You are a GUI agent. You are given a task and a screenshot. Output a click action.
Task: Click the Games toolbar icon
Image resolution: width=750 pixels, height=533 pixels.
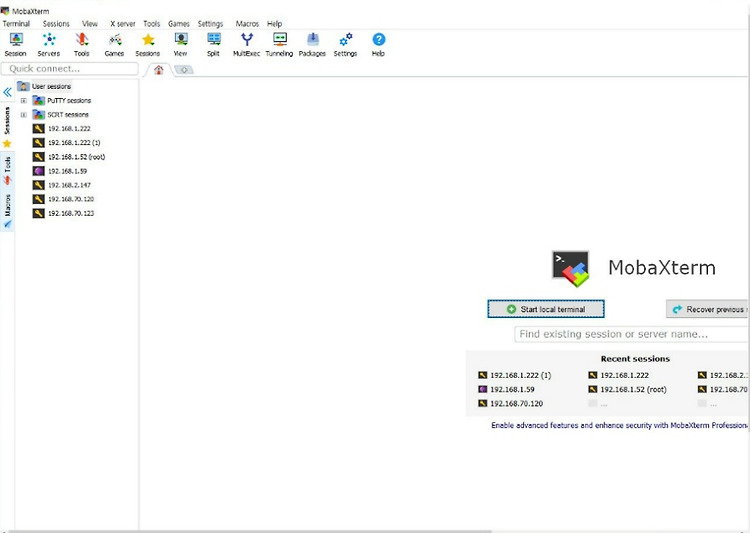click(115, 45)
